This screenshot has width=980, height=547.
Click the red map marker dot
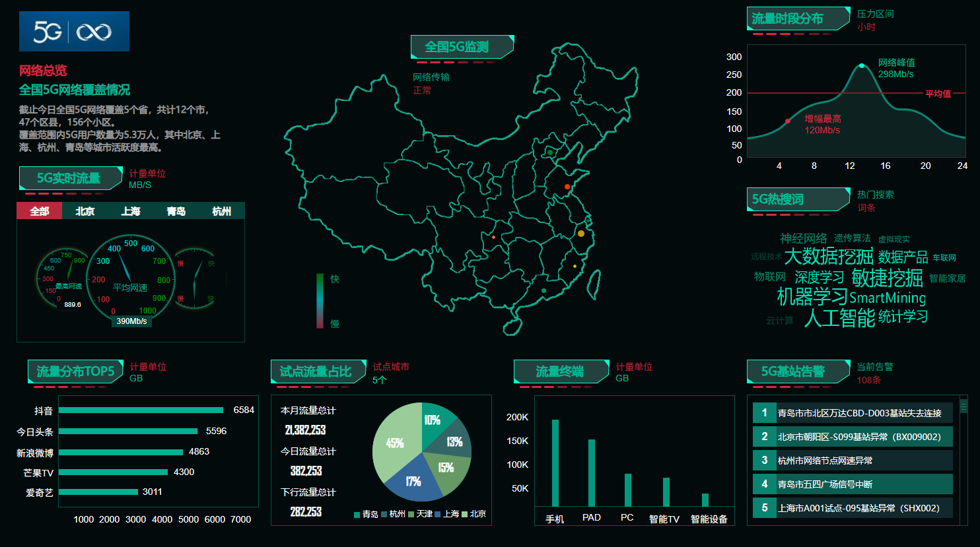pyautogui.click(x=567, y=187)
